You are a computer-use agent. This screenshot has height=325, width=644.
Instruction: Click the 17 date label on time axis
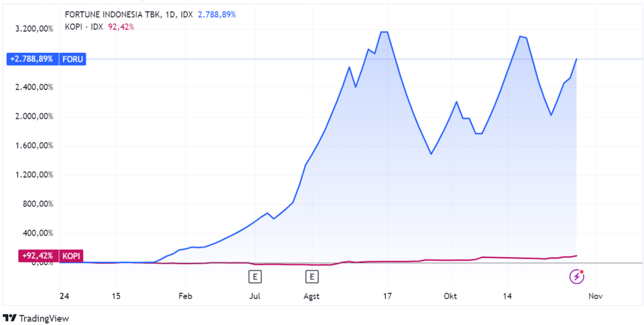point(388,296)
